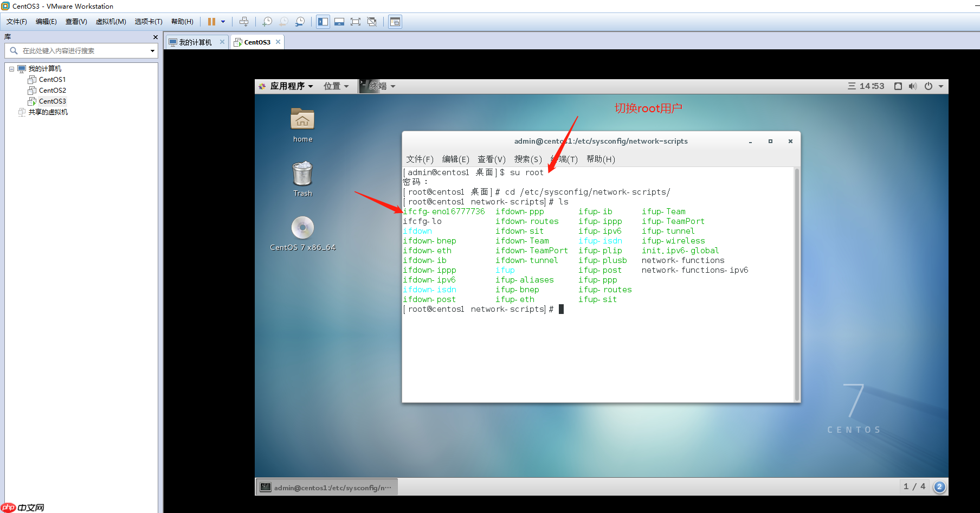Click network-functions-ipv6 in the terminal listing
The image size is (980, 513).
click(695, 270)
